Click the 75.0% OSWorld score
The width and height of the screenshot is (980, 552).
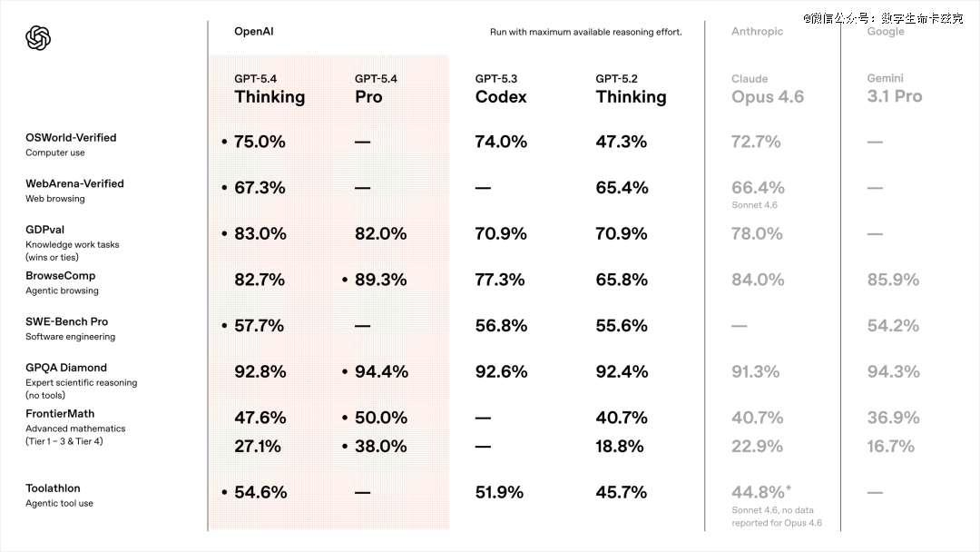[260, 142]
